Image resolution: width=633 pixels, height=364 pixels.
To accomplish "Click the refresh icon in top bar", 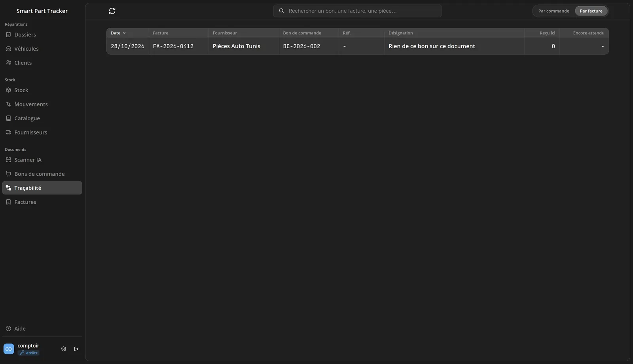I will pyautogui.click(x=112, y=11).
